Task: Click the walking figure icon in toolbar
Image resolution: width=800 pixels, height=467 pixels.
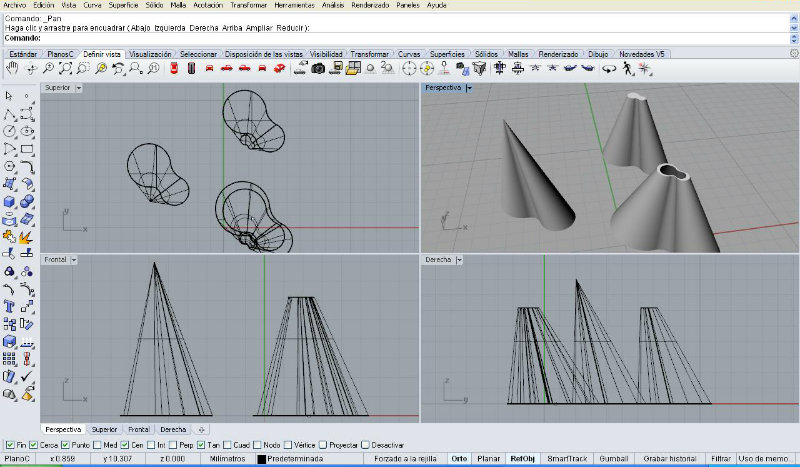Action: point(627,68)
